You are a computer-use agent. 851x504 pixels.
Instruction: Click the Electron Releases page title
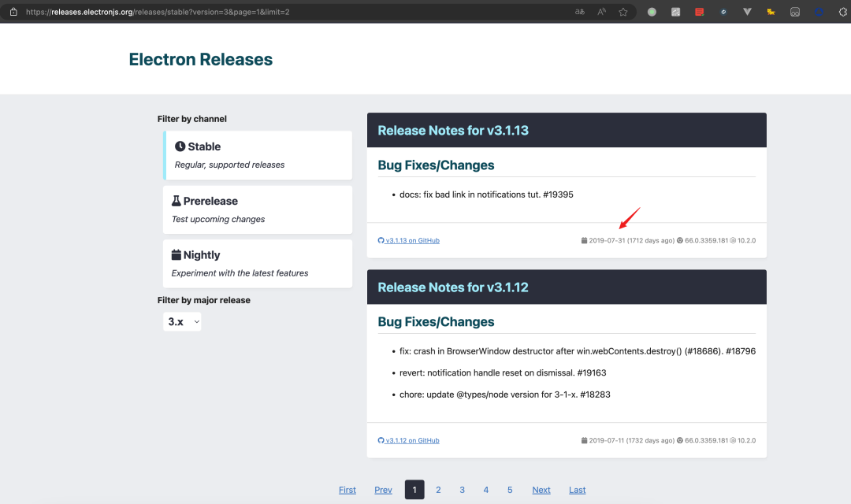(201, 59)
